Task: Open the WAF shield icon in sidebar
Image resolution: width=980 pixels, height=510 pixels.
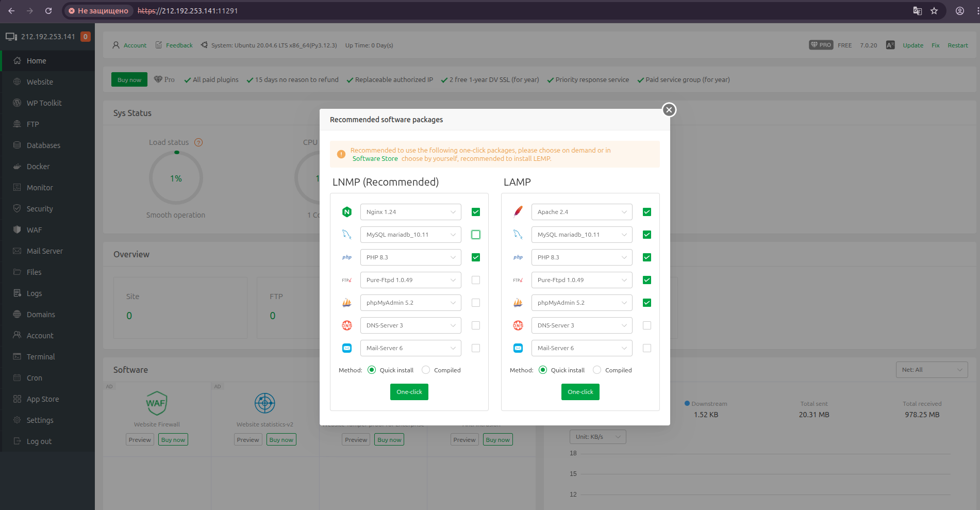Action: (17, 229)
